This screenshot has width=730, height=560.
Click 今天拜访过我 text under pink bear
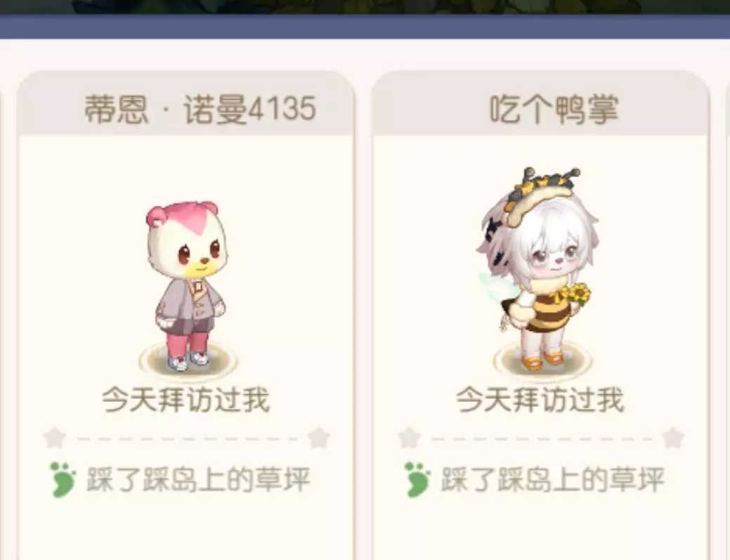pos(185,399)
